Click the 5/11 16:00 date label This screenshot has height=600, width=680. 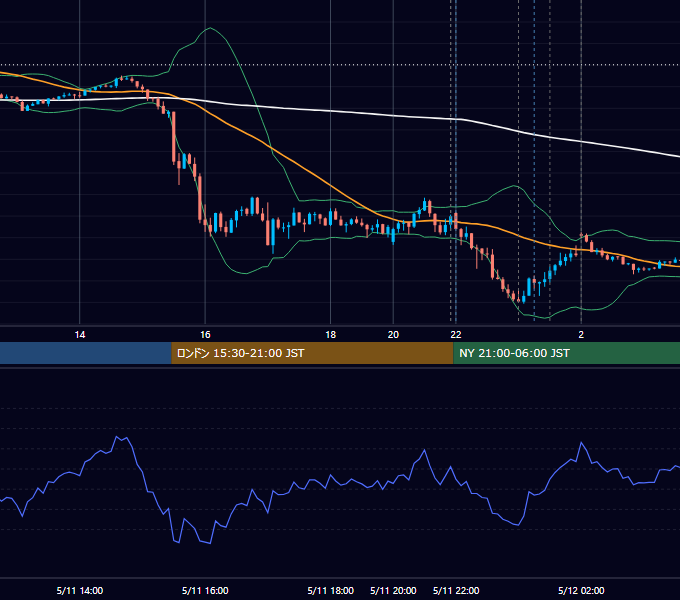coord(205,590)
